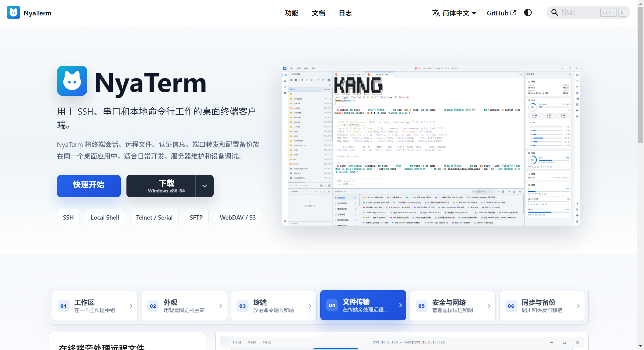Select the SSH tag
This screenshot has width=644, height=350.
[68, 217]
